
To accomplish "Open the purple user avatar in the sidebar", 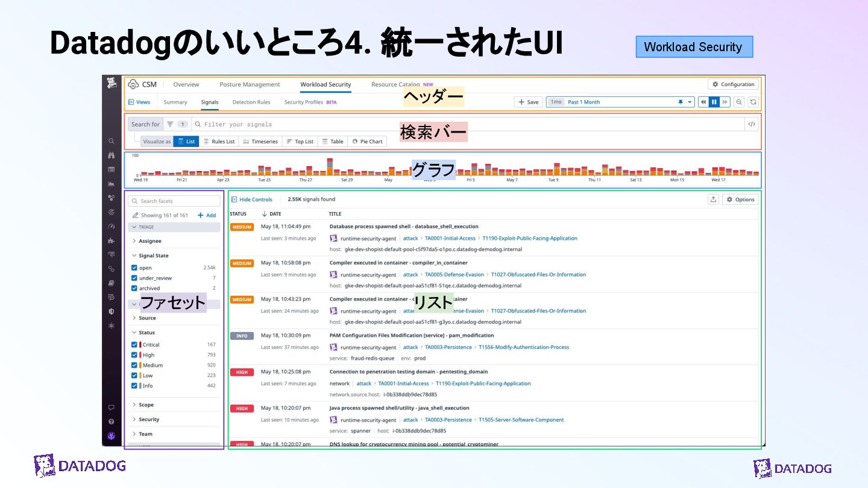I will 112,436.
